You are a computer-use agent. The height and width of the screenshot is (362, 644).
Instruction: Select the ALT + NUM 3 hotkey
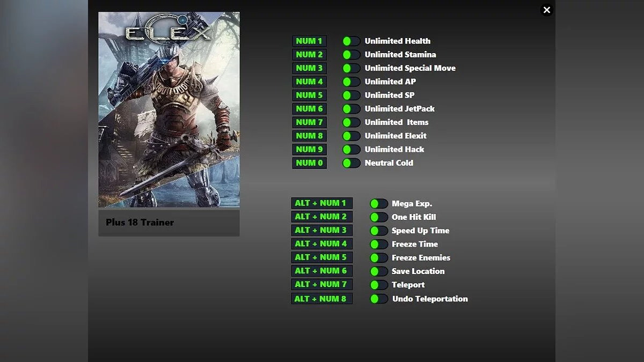pyautogui.click(x=321, y=230)
